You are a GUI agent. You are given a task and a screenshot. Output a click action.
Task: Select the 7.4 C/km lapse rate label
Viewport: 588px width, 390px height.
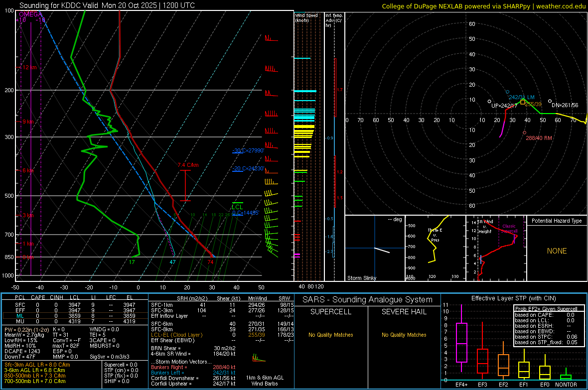[188, 165]
